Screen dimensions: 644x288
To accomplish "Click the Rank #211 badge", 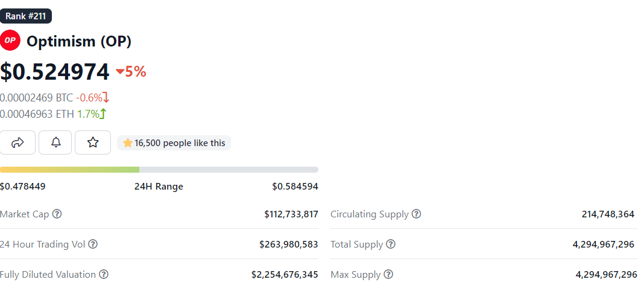I will [x=26, y=16].
